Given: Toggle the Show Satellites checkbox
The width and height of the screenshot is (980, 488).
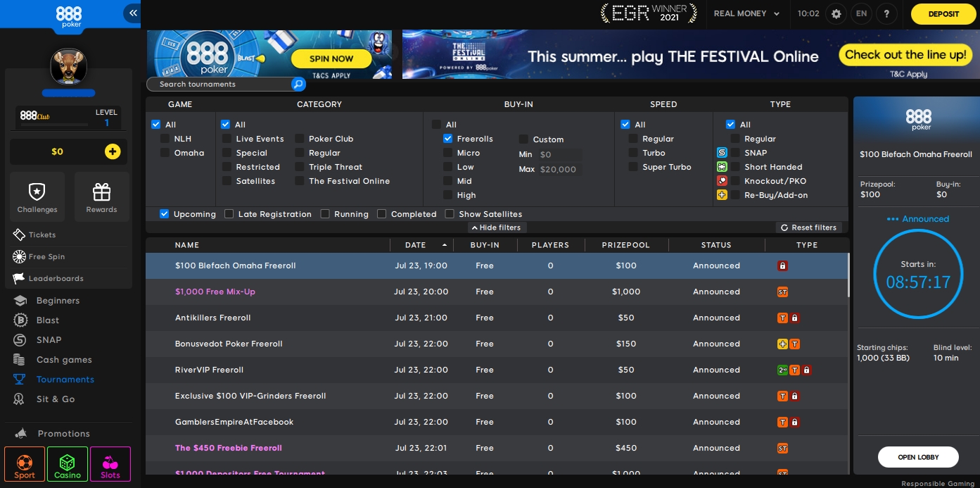Looking at the screenshot, I should (x=450, y=214).
